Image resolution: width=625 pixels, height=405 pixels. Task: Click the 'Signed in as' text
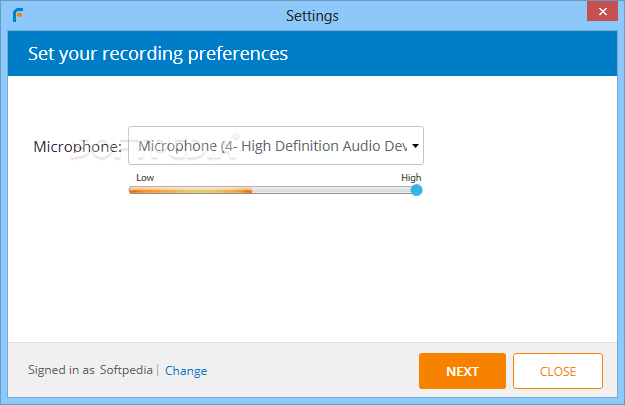click(61, 370)
